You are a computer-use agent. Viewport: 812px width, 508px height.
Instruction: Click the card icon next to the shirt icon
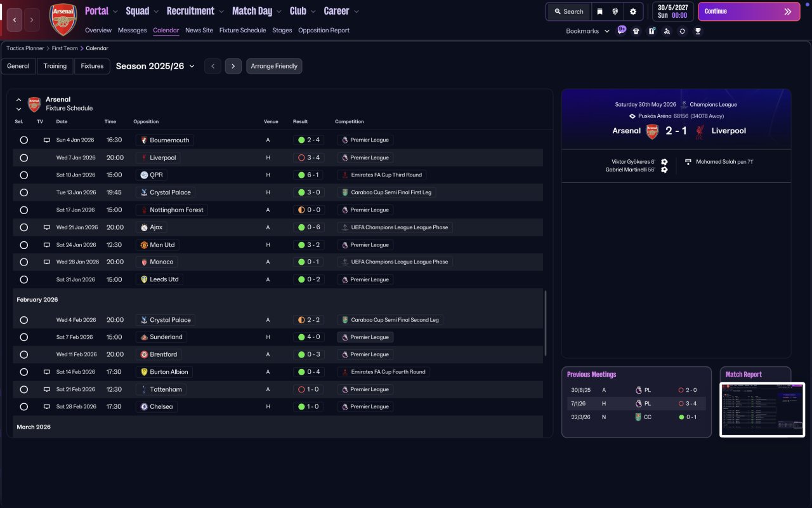(x=652, y=31)
